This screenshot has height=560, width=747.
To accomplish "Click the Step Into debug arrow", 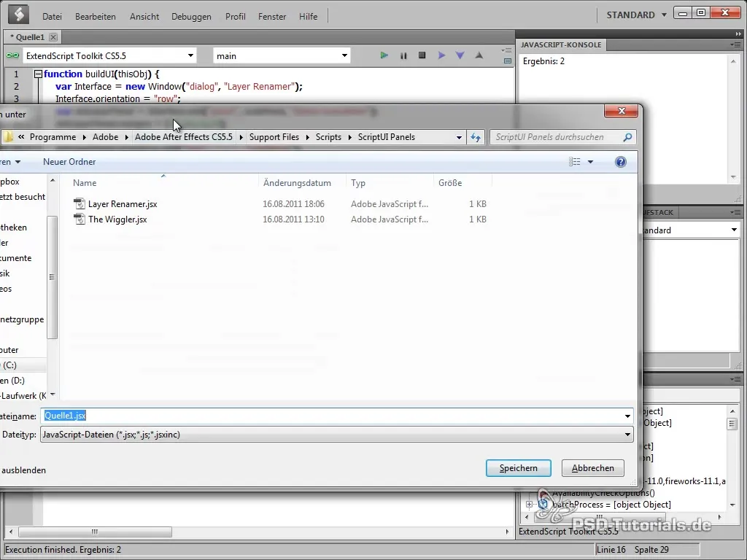I will [x=460, y=55].
